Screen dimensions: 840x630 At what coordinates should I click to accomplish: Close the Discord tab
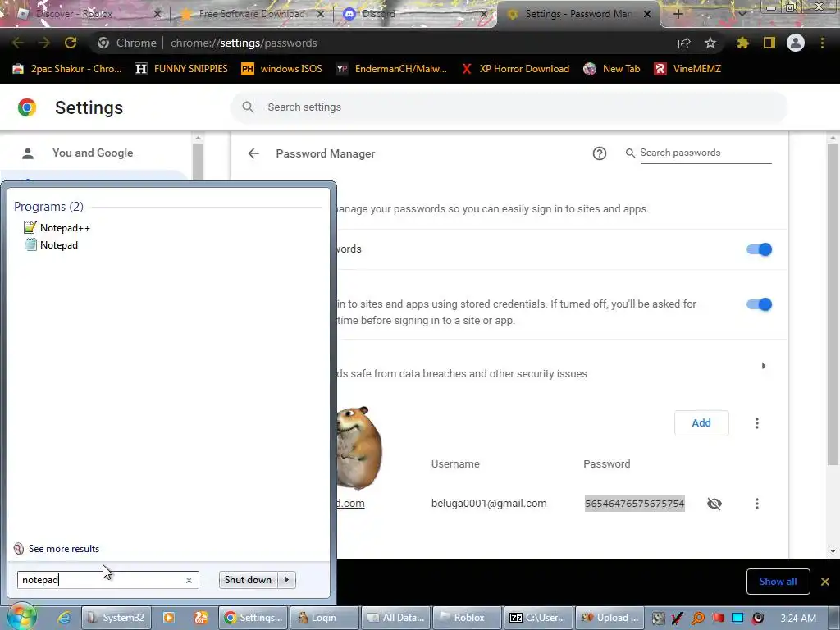click(x=484, y=14)
